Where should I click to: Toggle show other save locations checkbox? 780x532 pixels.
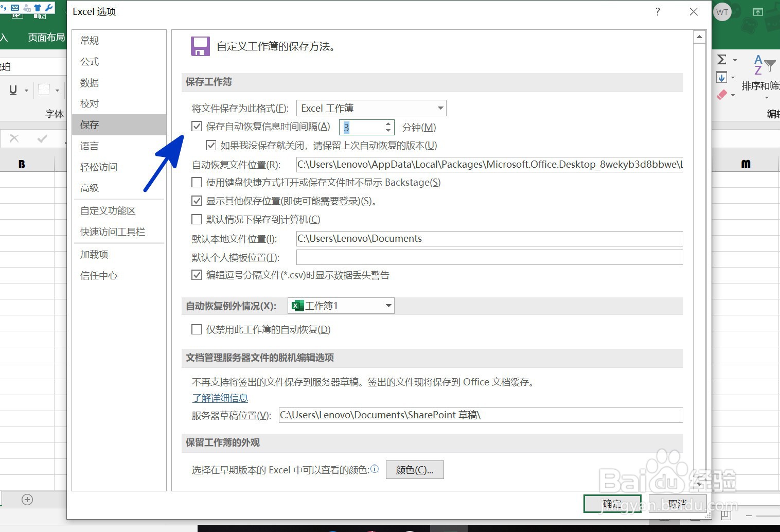197,201
